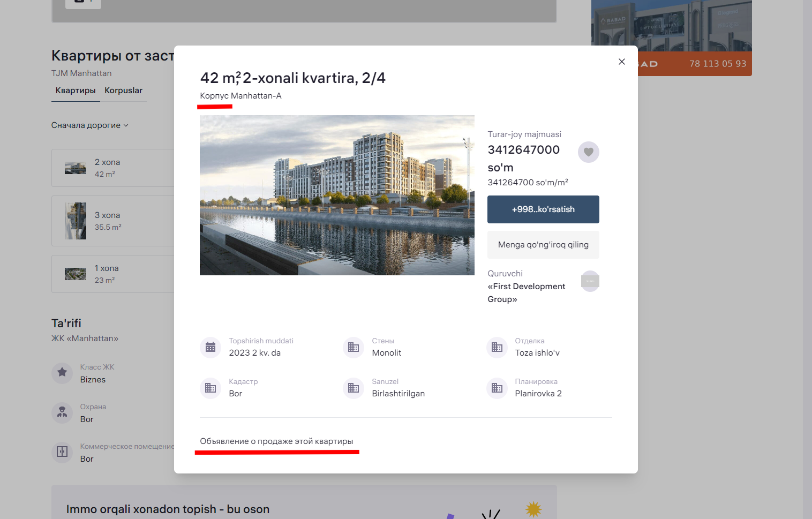Click the TJM Manhattan subtitle

tap(81, 73)
